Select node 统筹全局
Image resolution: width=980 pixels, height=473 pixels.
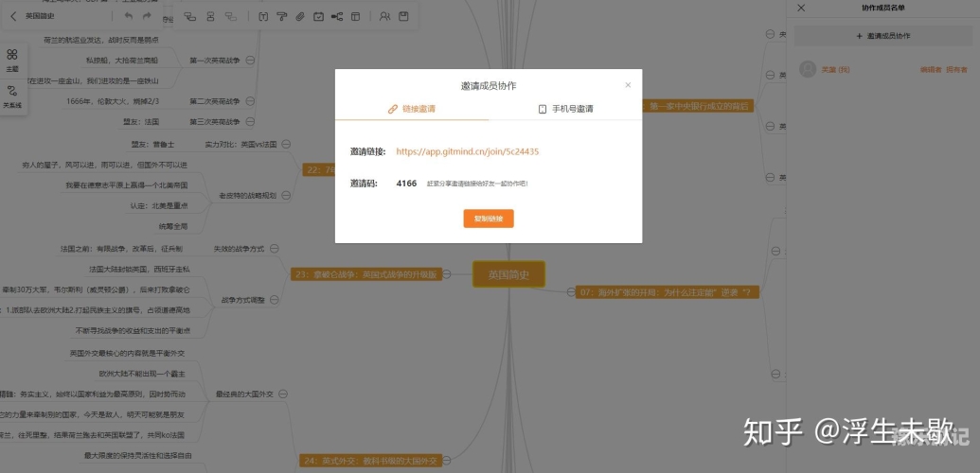coord(173,226)
